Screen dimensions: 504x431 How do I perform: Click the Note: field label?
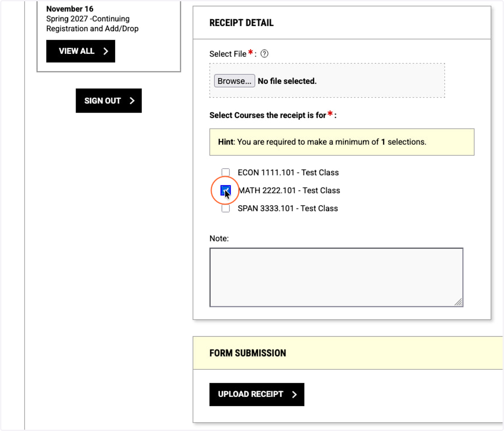(219, 239)
